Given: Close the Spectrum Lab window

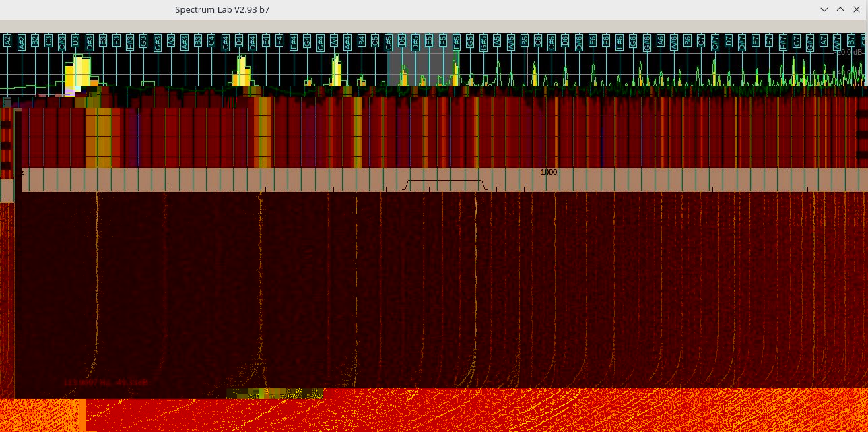Looking at the screenshot, I should pyautogui.click(x=857, y=9).
